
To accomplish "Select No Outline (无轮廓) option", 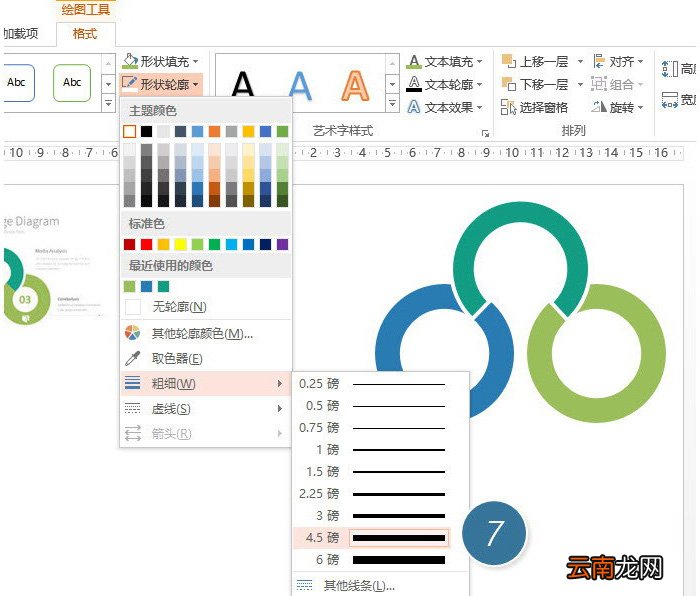I will 206,307.
